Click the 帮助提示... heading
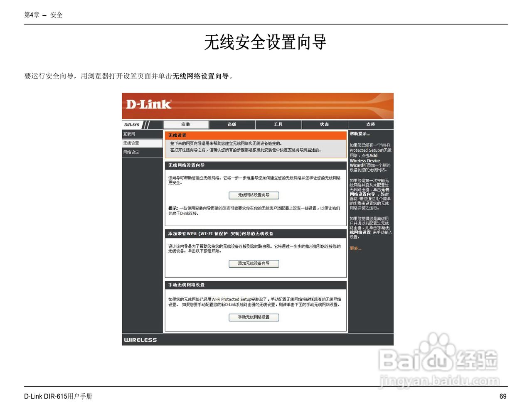 coord(360,134)
